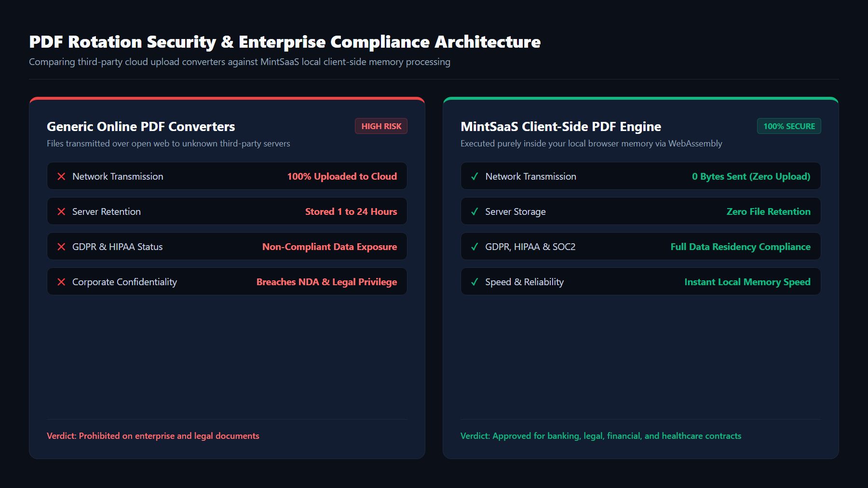
Task: Click the green verdict 'Approved for banking, legal, financial'
Action: [601, 436]
